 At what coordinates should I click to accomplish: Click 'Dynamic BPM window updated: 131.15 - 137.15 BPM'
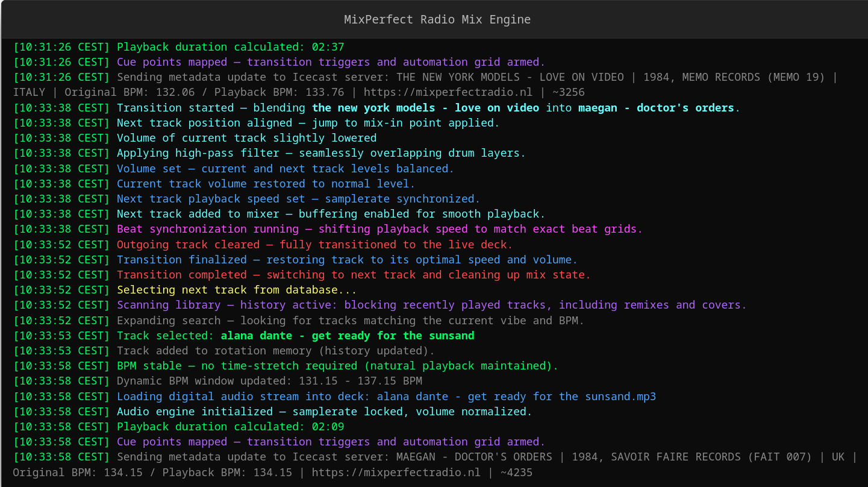point(269,381)
